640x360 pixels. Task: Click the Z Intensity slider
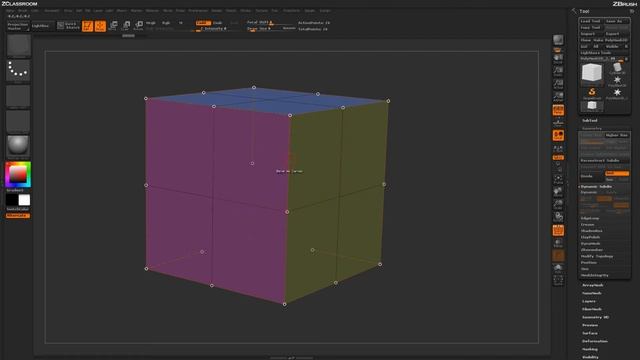tap(214, 29)
